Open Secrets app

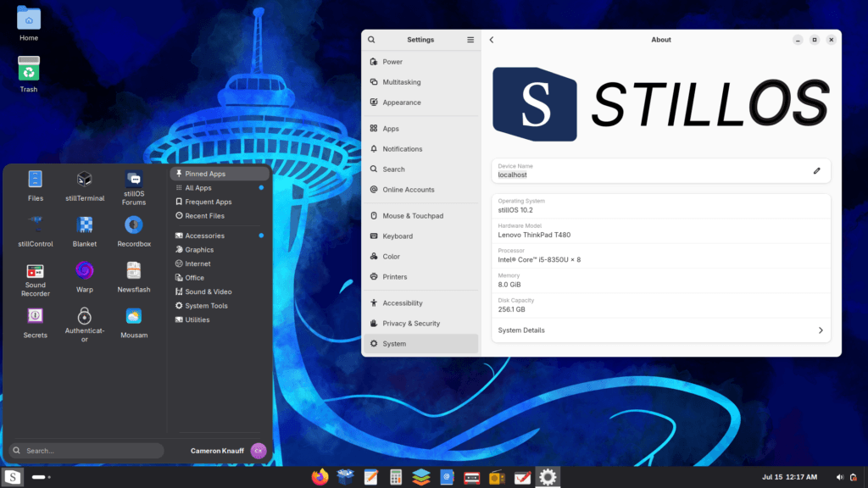pyautogui.click(x=35, y=323)
